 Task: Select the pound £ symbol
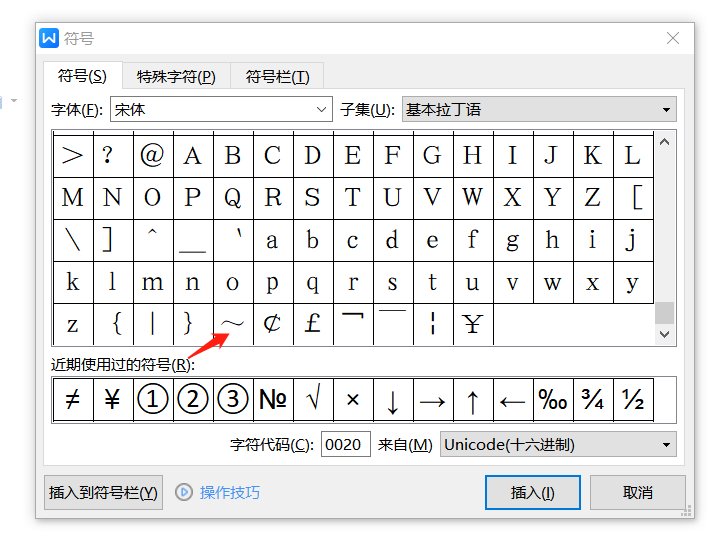[313, 324]
